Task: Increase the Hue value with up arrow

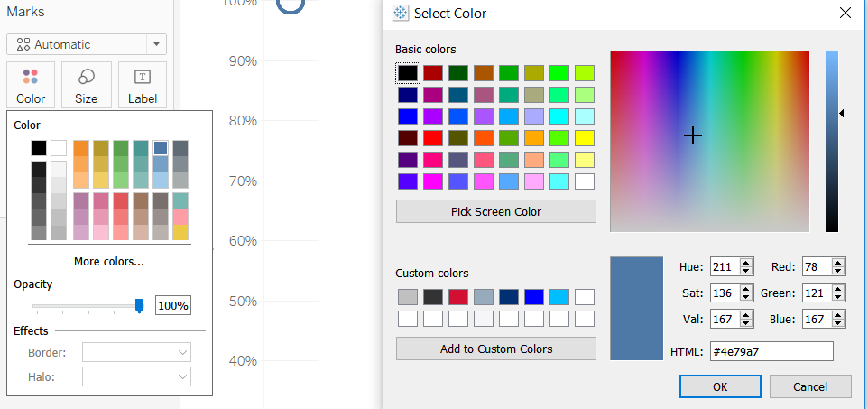Action: (746, 264)
